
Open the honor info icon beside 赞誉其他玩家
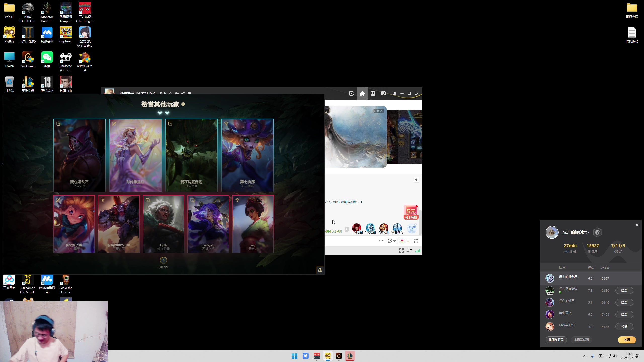(183, 104)
